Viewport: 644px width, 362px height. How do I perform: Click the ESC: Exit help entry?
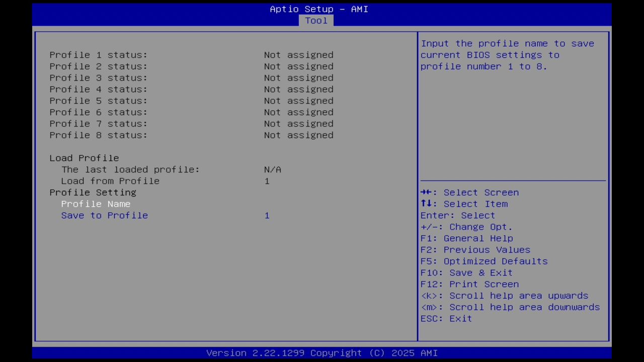pyautogui.click(x=446, y=318)
